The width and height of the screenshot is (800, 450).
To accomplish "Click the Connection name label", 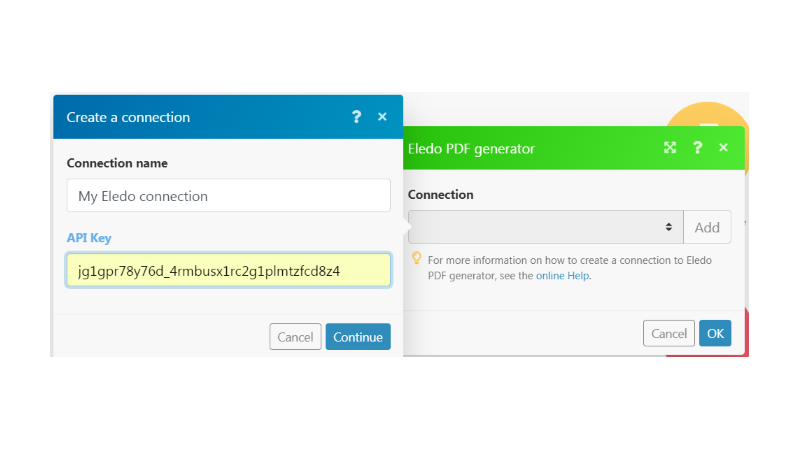I will [x=117, y=163].
